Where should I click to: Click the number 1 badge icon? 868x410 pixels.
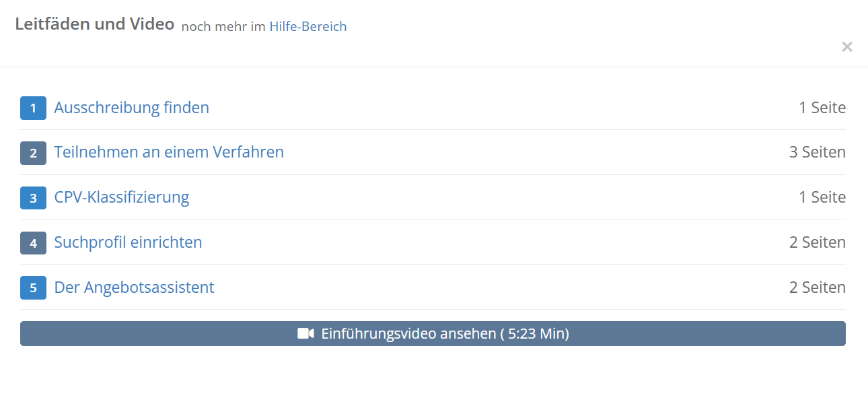tap(33, 108)
